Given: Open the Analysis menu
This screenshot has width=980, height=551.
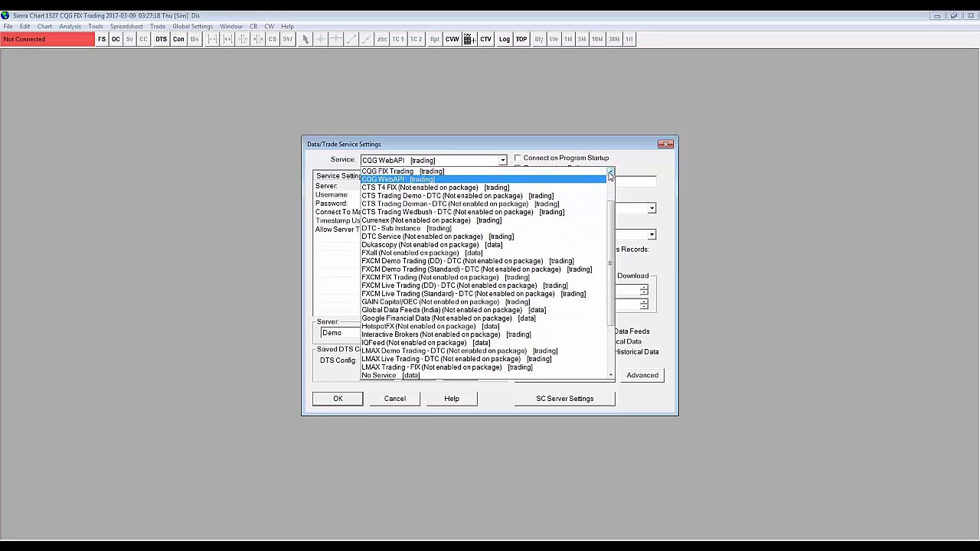Looking at the screenshot, I should coord(70,27).
